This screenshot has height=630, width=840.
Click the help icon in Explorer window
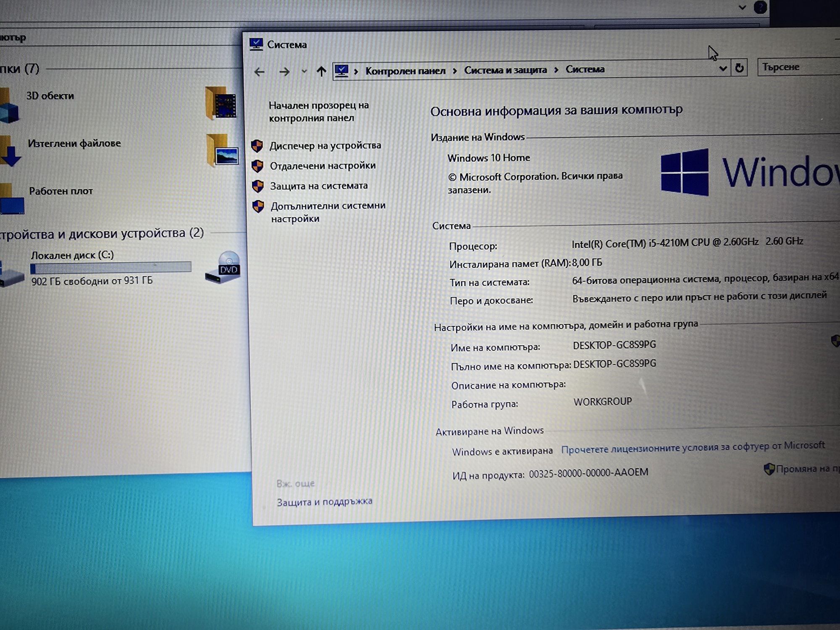[760, 7]
